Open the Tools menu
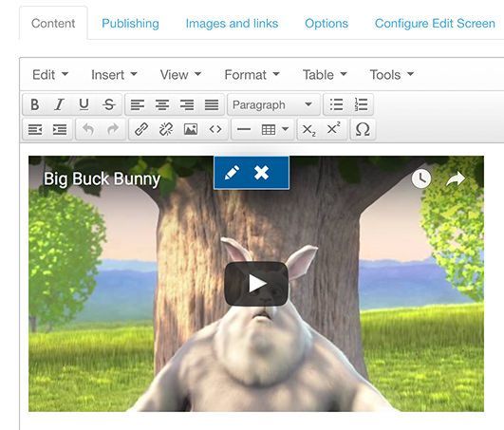This screenshot has width=504, height=430. 391,75
